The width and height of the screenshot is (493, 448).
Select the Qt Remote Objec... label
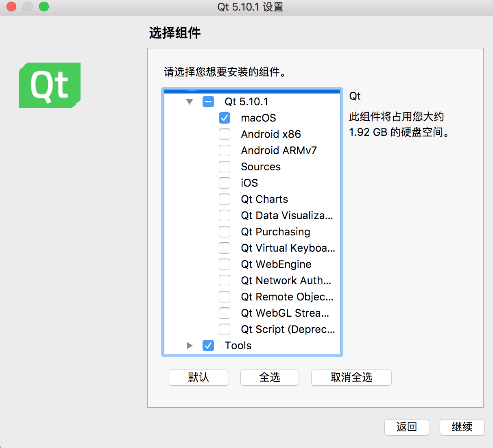pyautogui.click(x=287, y=297)
